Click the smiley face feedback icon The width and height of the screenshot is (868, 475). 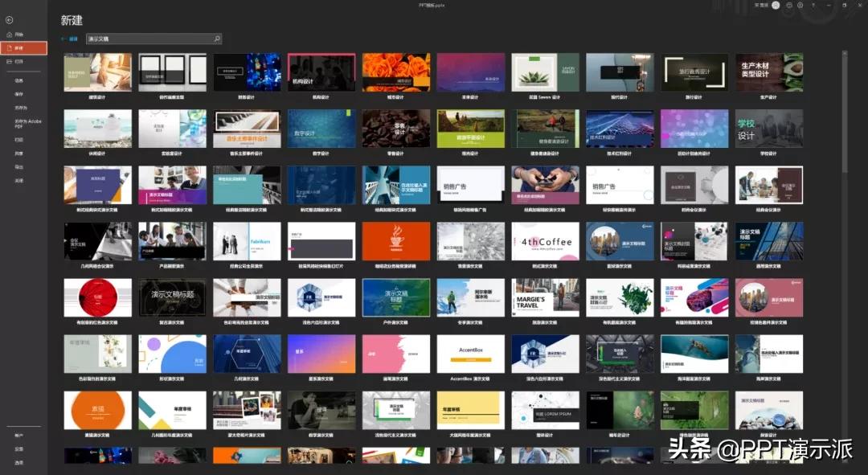pyautogui.click(x=788, y=6)
